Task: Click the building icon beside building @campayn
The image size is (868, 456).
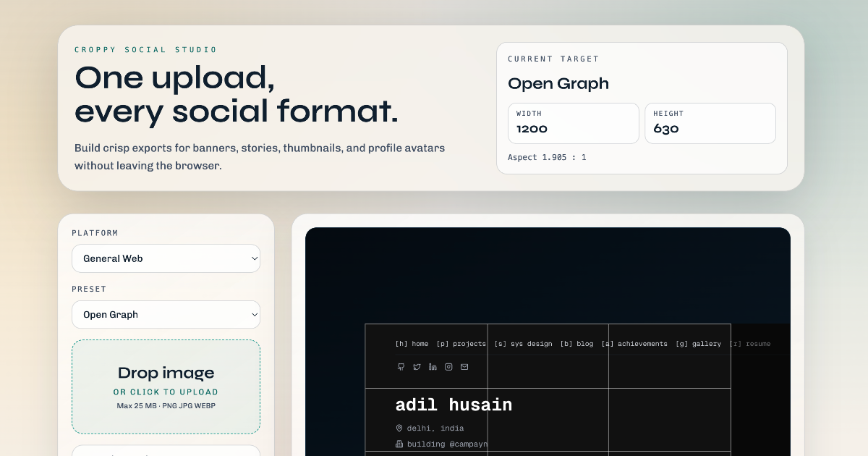Action: 399,444
